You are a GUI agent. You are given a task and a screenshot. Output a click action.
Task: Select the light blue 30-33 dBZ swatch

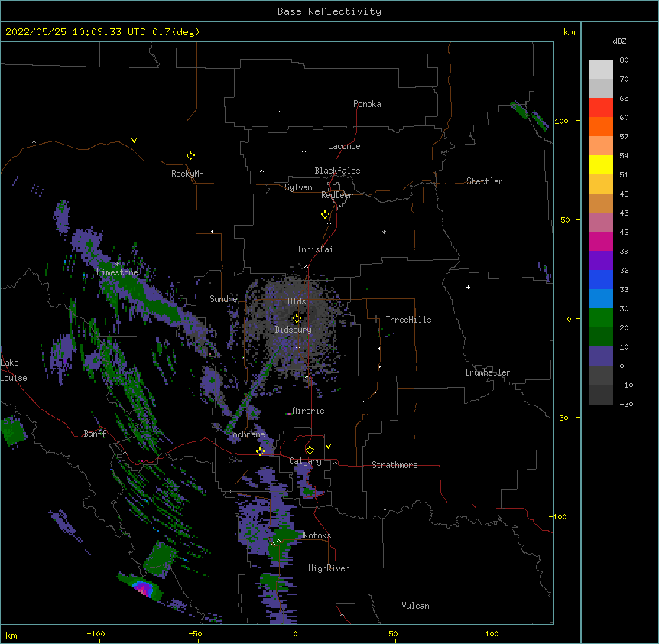pyautogui.click(x=601, y=299)
